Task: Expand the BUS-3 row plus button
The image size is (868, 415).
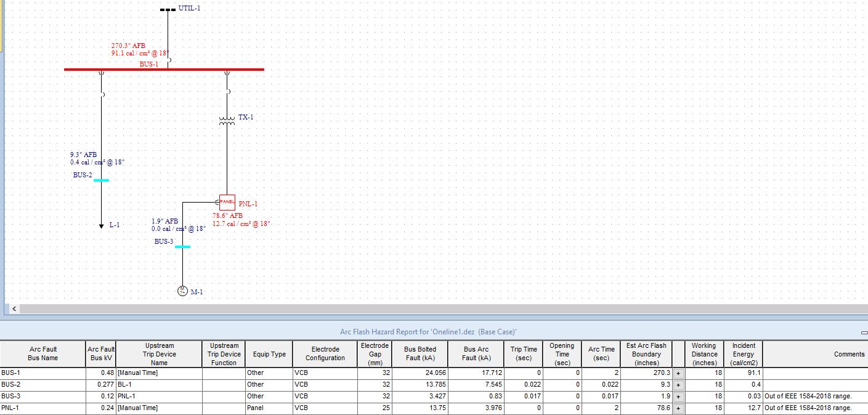Action: pos(678,397)
